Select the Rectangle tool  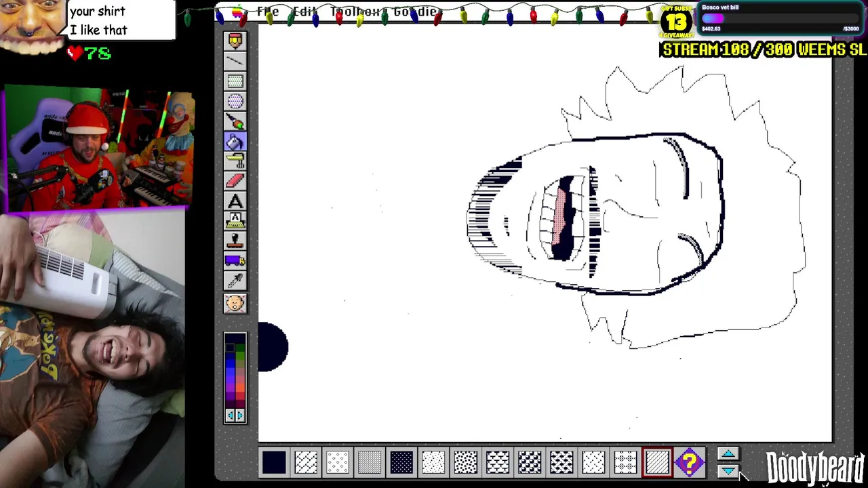coord(235,82)
